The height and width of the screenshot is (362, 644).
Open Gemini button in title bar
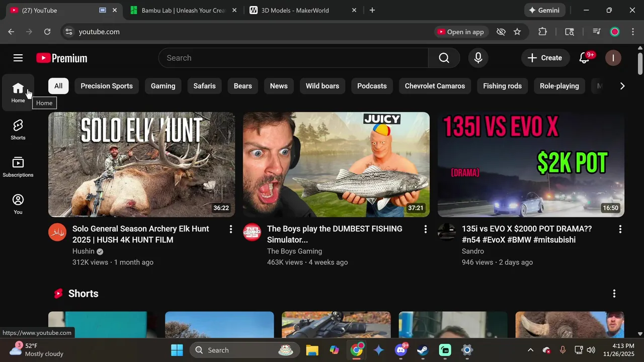545,10
